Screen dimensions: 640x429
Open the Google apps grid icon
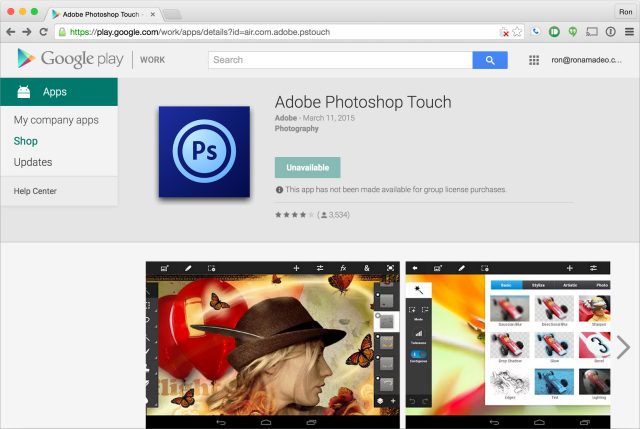[534, 60]
